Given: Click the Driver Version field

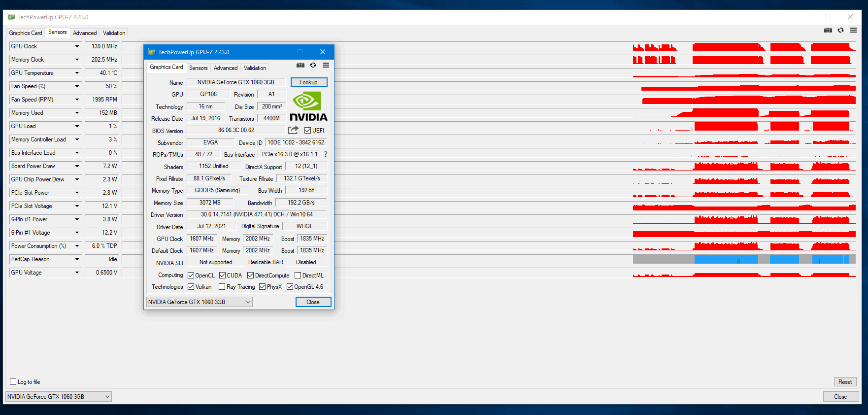Looking at the screenshot, I should pos(257,214).
